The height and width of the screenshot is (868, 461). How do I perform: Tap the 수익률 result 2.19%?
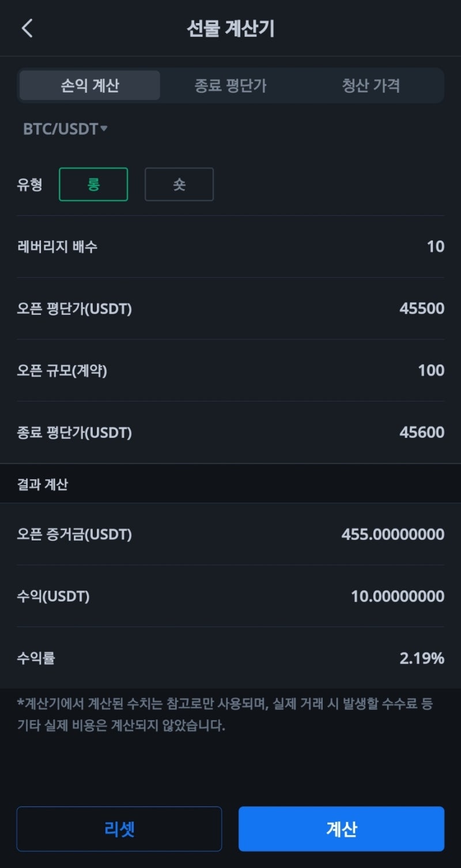click(422, 658)
